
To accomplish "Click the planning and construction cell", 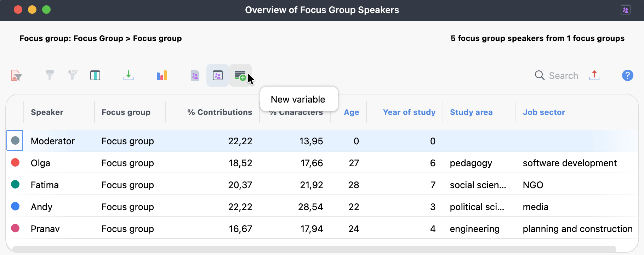I will [x=578, y=229].
